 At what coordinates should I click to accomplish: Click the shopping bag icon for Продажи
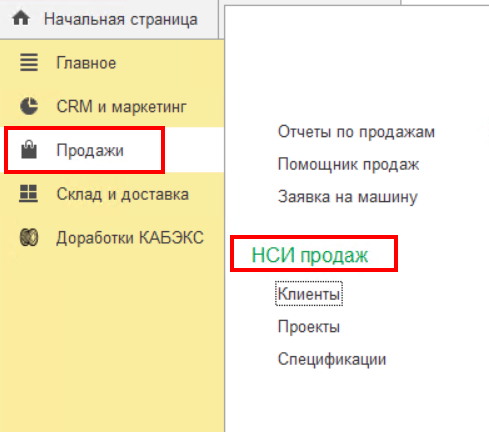29,149
